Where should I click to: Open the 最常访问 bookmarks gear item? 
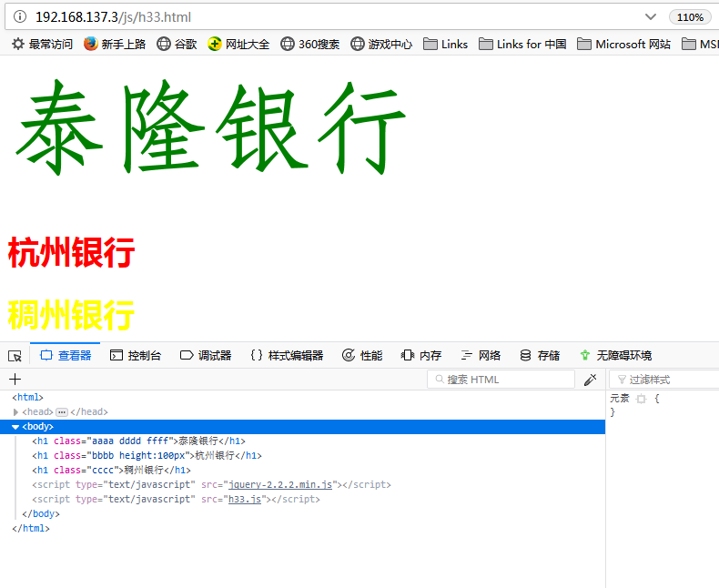tap(42, 44)
